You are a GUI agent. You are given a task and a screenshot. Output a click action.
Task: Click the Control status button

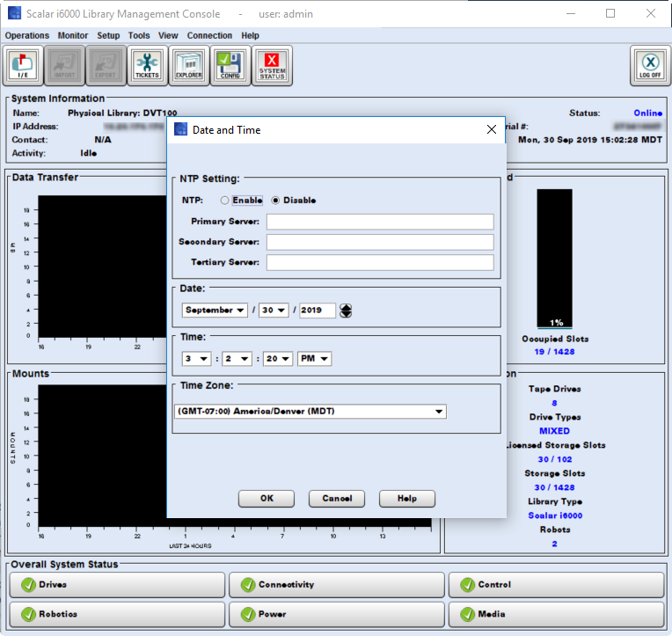(556, 585)
